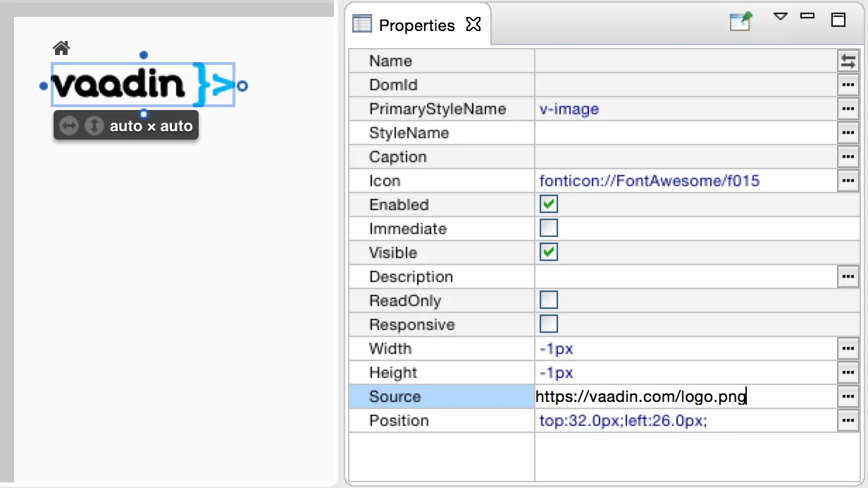Click the v-image PrimaryStyleName value

[x=569, y=109]
